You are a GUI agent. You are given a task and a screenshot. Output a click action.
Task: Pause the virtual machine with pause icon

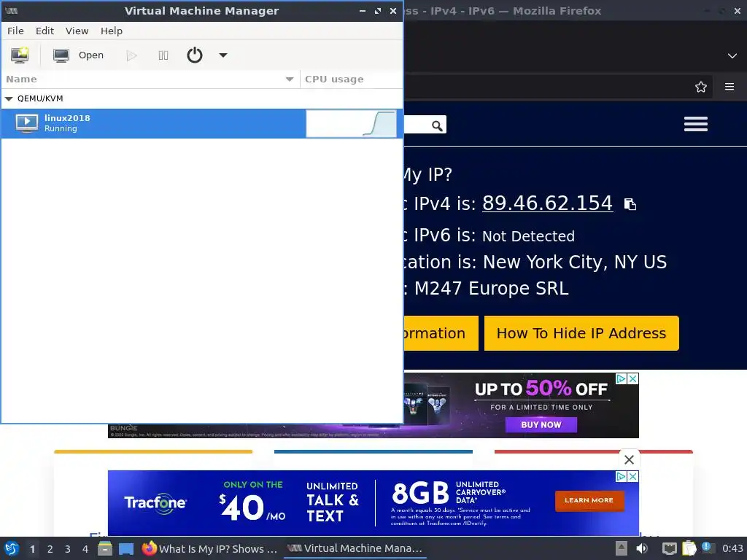(x=163, y=55)
